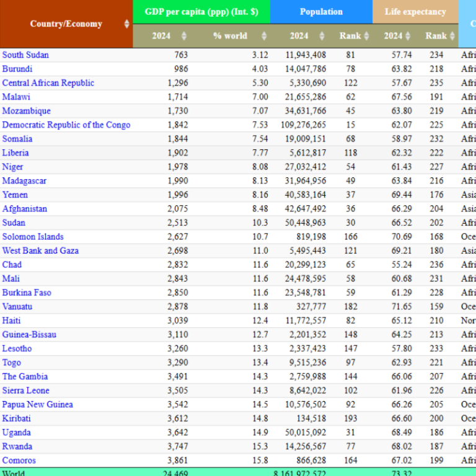Screen dimensions: 476x476
Task: Open the Afghanistan link
Action: [x=25, y=209]
